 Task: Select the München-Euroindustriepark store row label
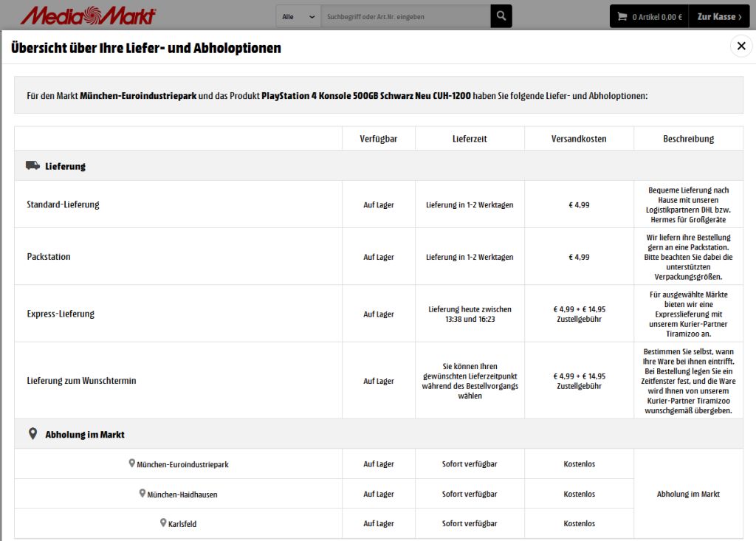(183, 464)
